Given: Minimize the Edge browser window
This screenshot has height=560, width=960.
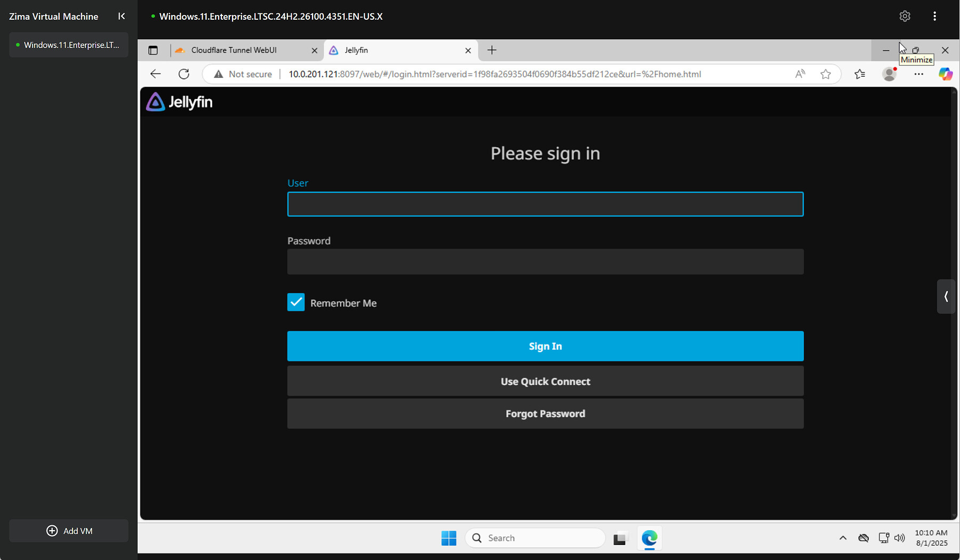Looking at the screenshot, I should [x=886, y=50].
